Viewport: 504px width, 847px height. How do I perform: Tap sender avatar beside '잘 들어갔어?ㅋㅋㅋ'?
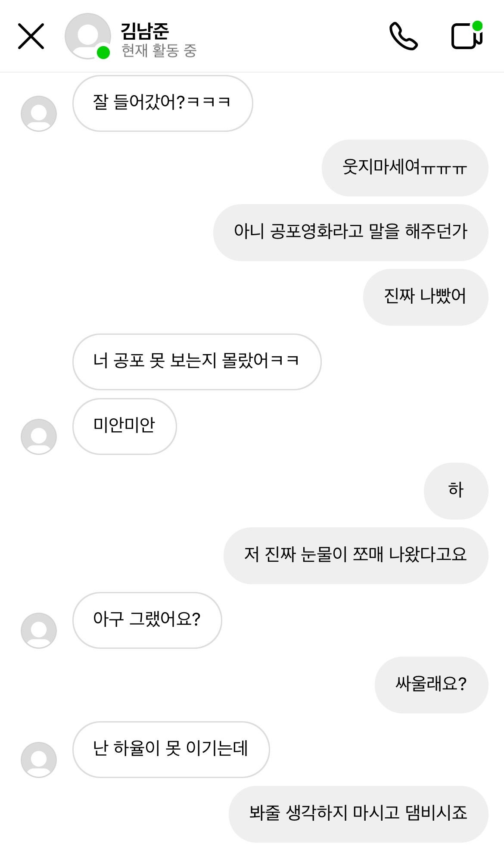click(39, 113)
